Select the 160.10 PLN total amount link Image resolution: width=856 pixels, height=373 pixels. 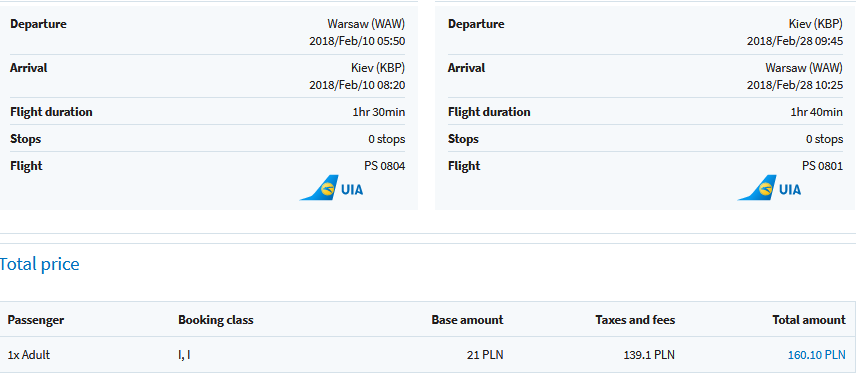[x=817, y=355]
